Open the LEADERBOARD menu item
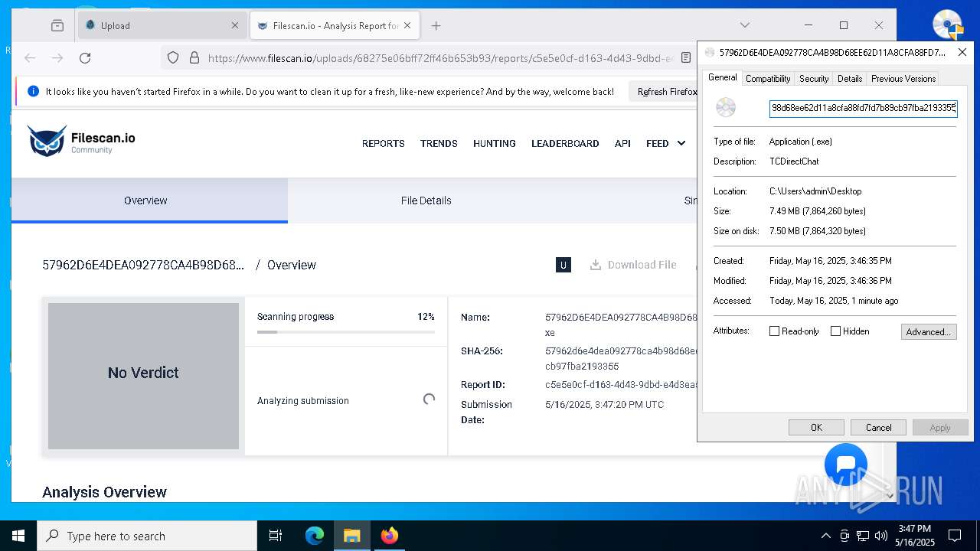 point(565,143)
